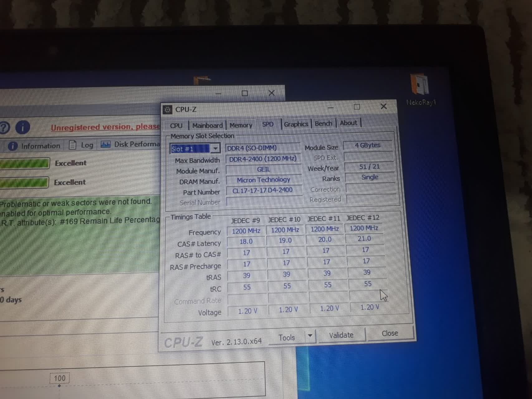Viewport: 532px width, 399px height.
Task: Click the blue info circle icon
Action: point(23,127)
